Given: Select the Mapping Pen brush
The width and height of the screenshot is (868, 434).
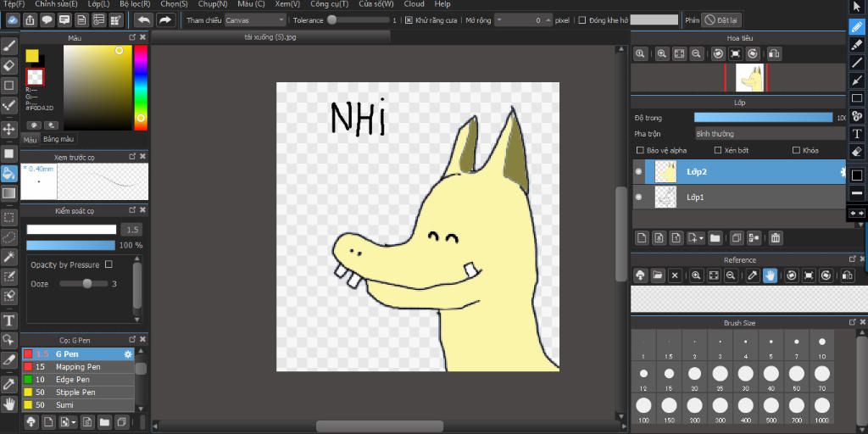Looking at the screenshot, I should pos(78,367).
